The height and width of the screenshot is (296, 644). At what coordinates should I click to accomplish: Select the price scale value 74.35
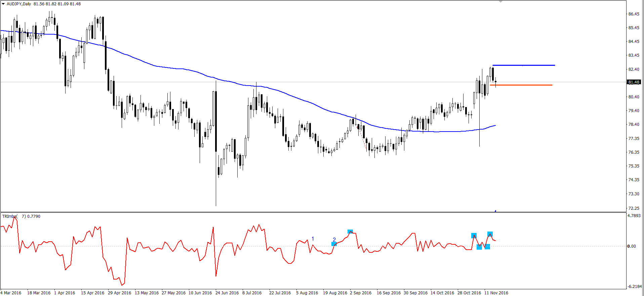(x=634, y=180)
